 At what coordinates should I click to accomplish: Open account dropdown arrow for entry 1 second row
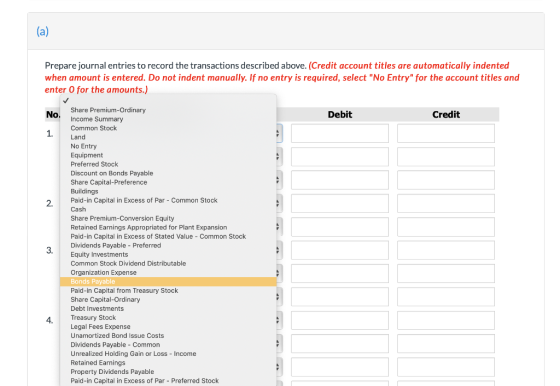tap(278, 157)
